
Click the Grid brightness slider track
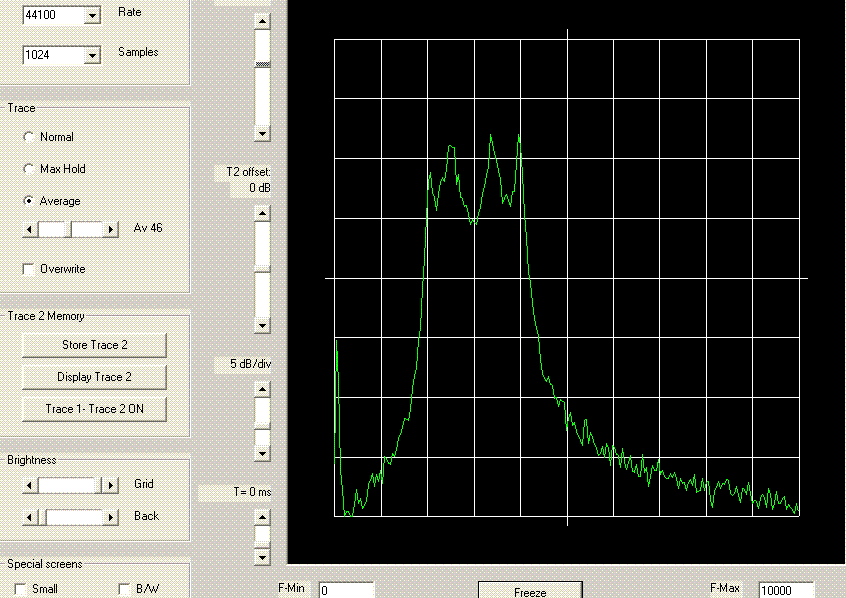point(70,485)
